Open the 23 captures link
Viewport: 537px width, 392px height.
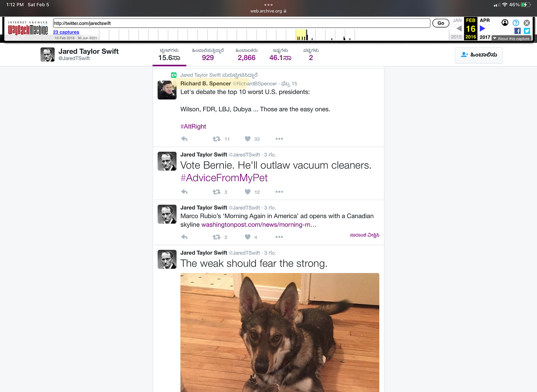tap(66, 32)
